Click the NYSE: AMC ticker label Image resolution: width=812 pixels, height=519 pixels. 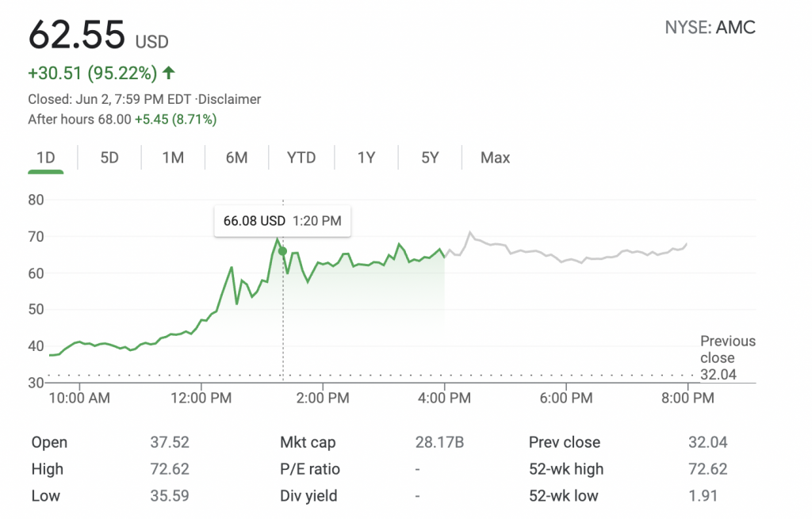(710, 28)
